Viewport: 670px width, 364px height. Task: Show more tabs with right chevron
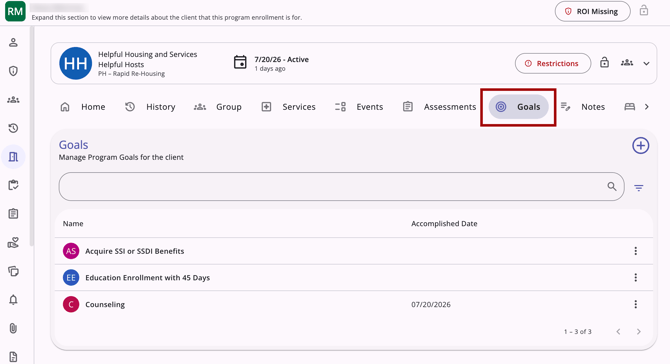(x=646, y=107)
